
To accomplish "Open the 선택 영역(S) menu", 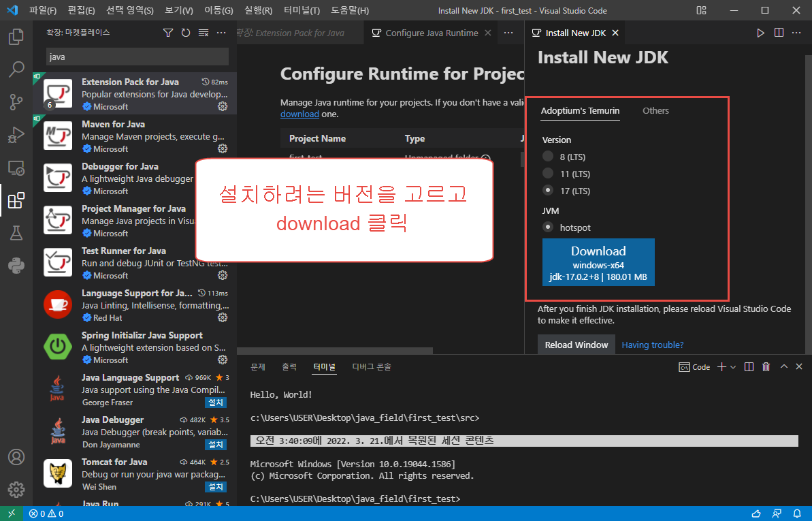I will click(130, 10).
